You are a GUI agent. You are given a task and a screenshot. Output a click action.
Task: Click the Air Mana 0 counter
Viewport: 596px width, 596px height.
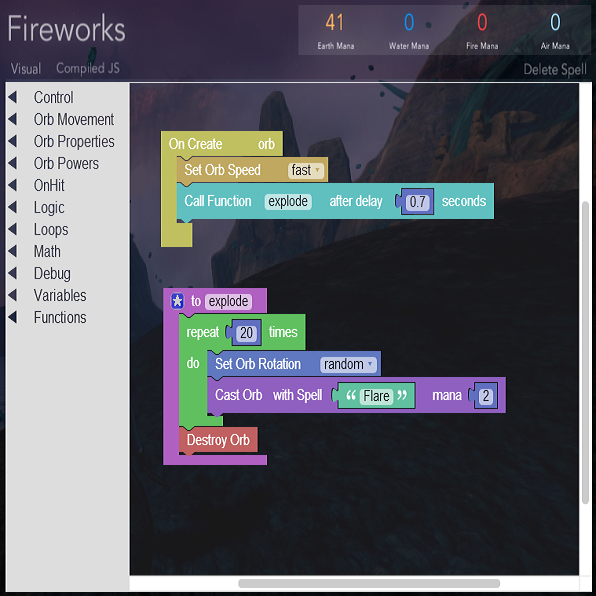pyautogui.click(x=555, y=31)
